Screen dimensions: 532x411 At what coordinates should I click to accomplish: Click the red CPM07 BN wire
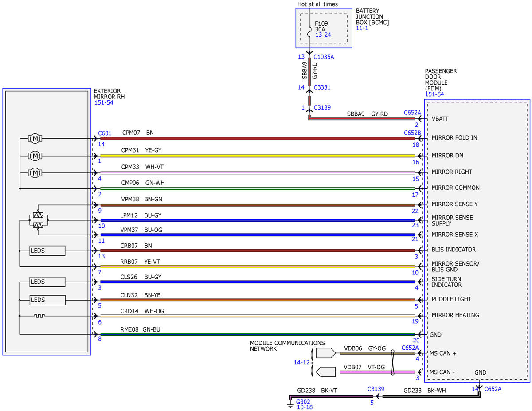click(x=258, y=139)
